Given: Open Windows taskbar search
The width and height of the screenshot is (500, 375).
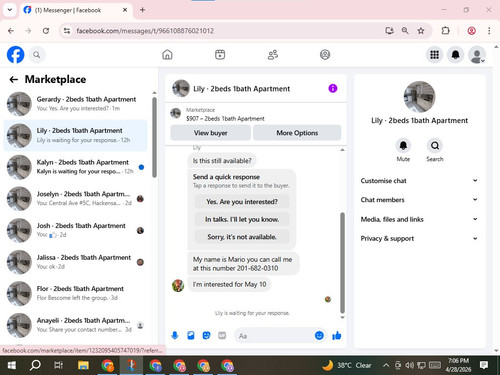Looking at the screenshot, I should pos(35,365).
